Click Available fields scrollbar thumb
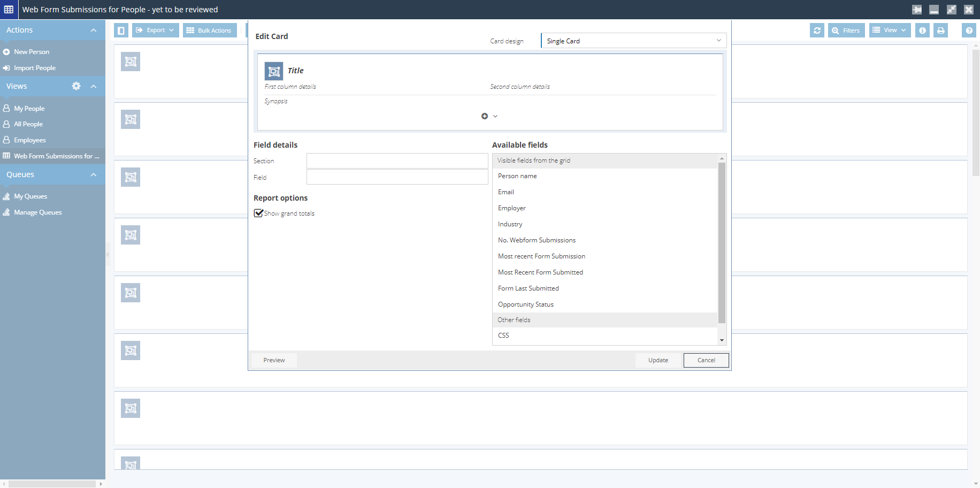Viewport: 980px width, 488px height. (x=722, y=243)
